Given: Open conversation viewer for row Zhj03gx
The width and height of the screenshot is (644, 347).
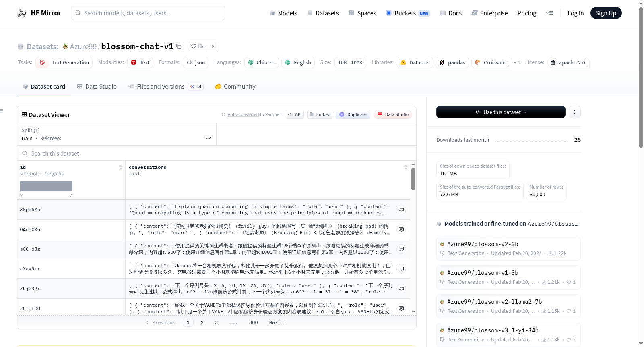Looking at the screenshot, I should (401, 289).
